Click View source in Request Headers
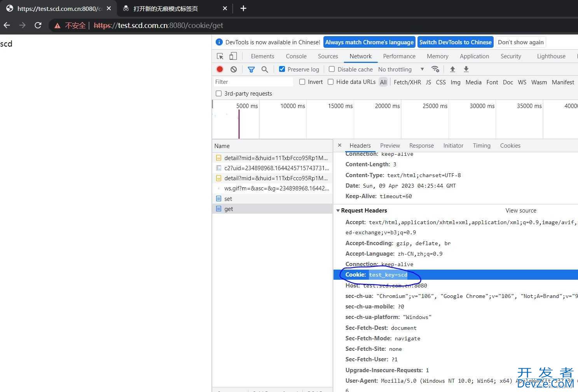 [x=521, y=211]
